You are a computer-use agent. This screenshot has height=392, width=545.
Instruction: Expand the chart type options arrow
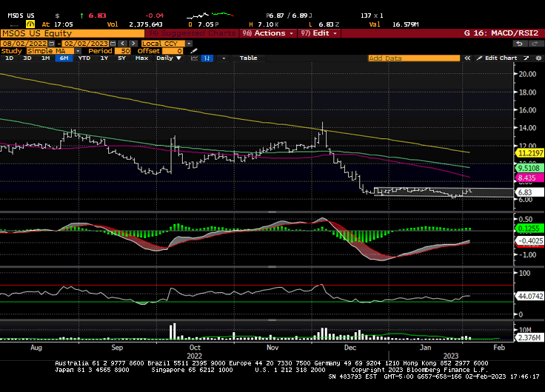(x=224, y=58)
